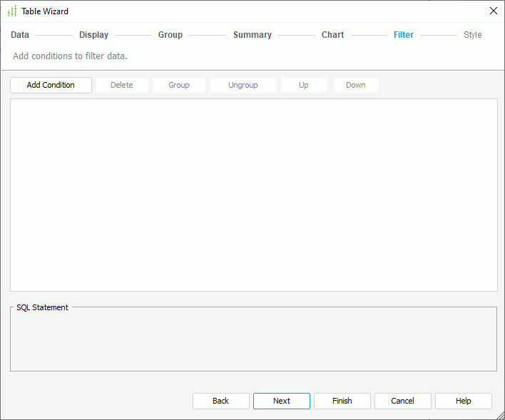505x420 pixels.
Task: Click the Delete condition button
Action: (122, 85)
